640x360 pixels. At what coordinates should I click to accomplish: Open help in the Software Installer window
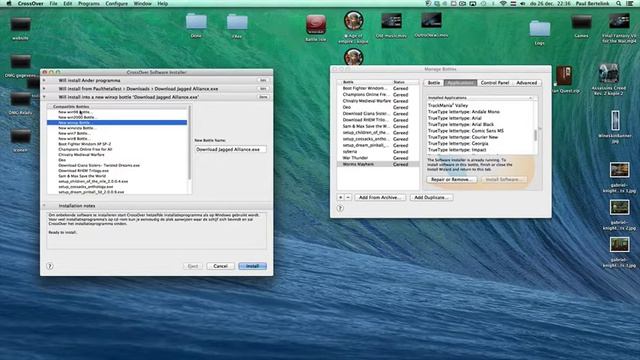pos(50,266)
